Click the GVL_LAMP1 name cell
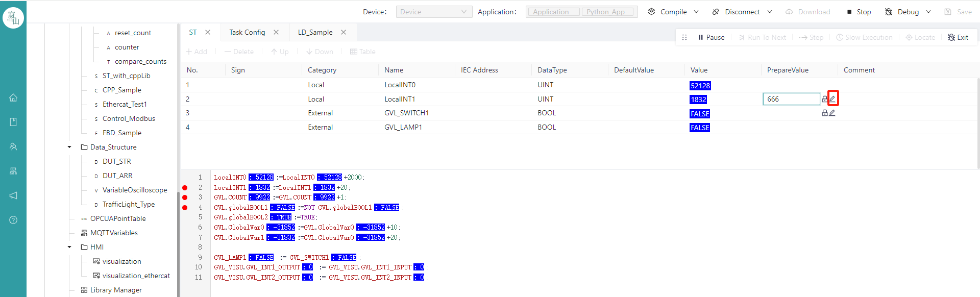The image size is (980, 297). pyautogui.click(x=403, y=127)
